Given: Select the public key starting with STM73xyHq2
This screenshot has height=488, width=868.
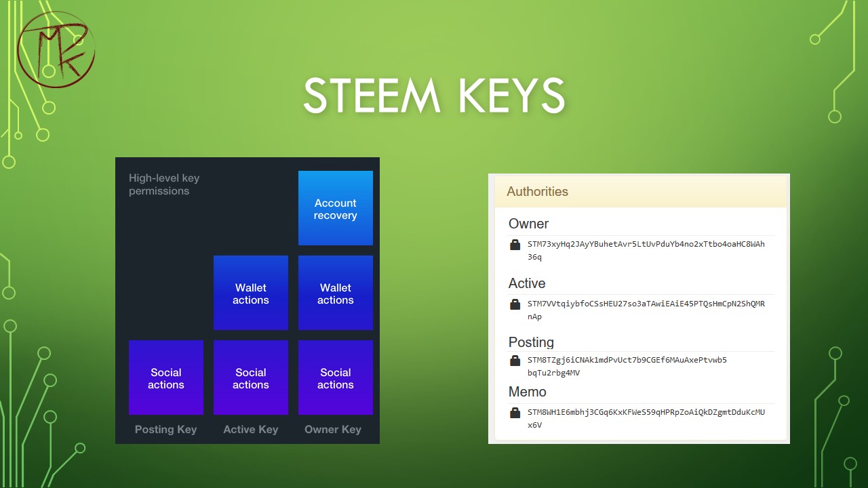Looking at the screenshot, I should (646, 251).
